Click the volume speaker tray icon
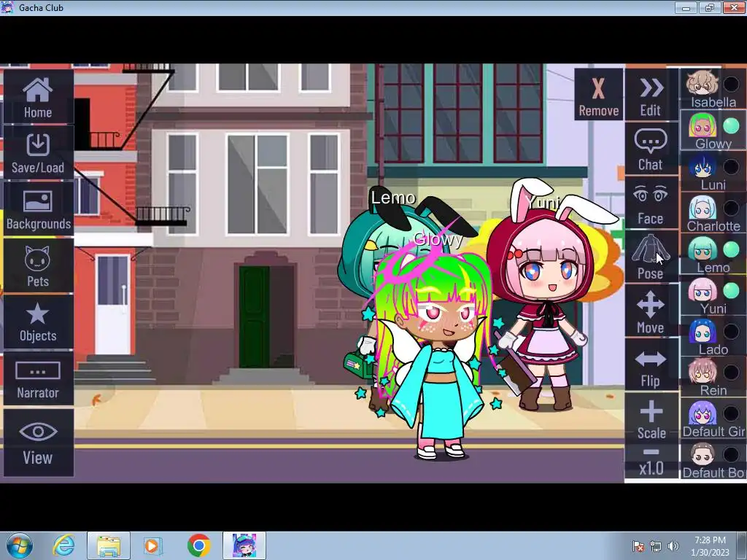Viewport: 747px width, 560px height. pos(673,546)
